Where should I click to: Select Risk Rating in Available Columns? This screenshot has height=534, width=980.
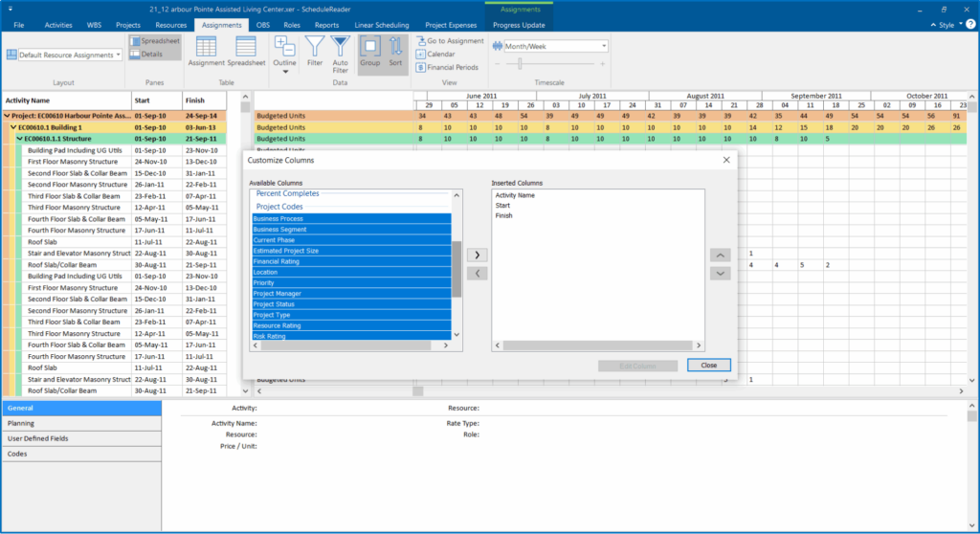(351, 336)
